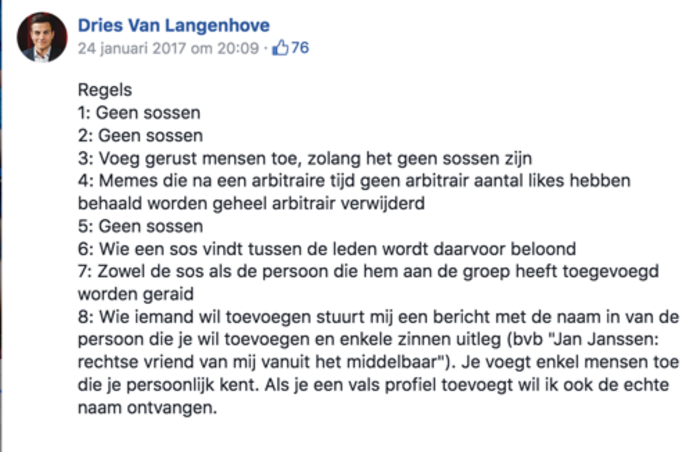Click rule 3 'Voeg gerust mensen toe' line

click(x=305, y=159)
